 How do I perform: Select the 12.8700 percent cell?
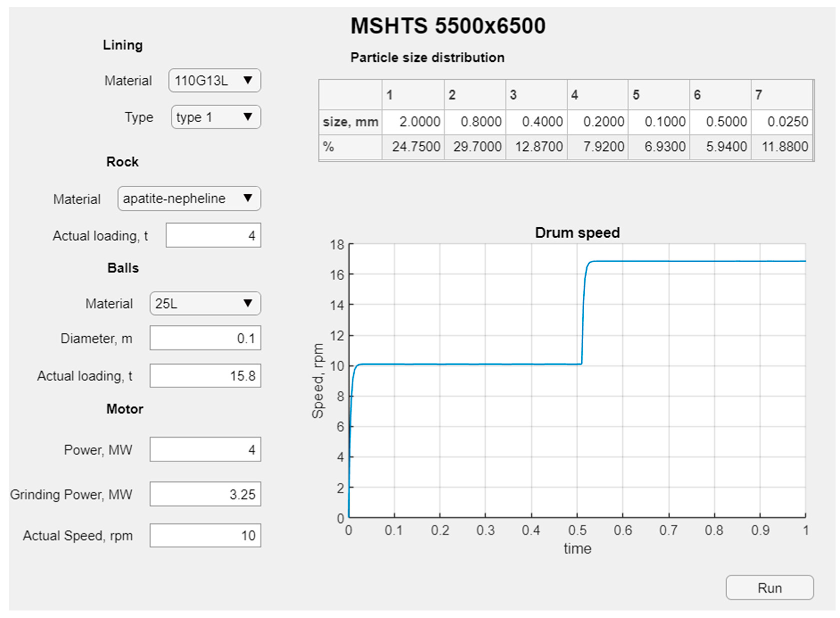(536, 147)
